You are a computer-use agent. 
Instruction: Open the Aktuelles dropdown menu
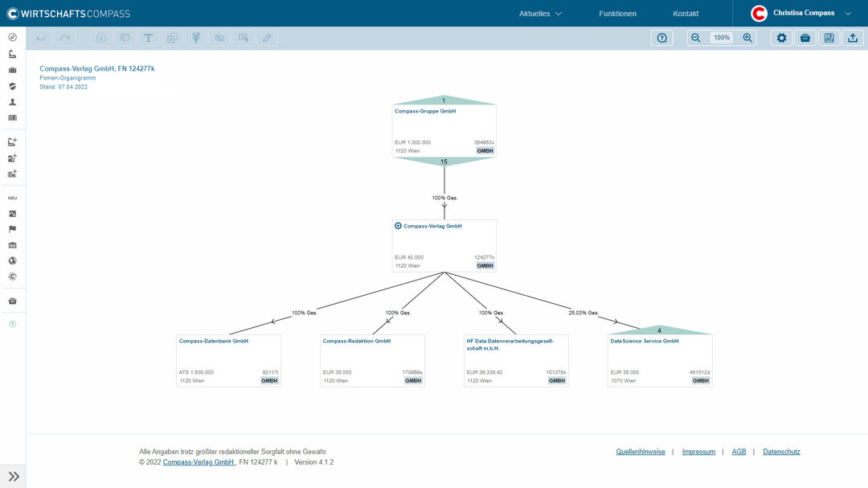click(x=540, y=14)
